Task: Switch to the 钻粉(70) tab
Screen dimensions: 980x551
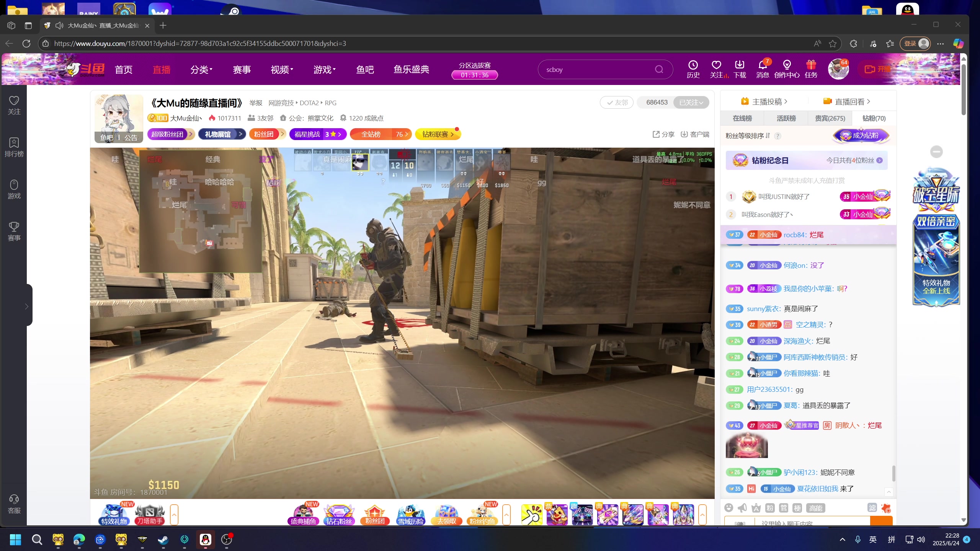Action: 874,118
